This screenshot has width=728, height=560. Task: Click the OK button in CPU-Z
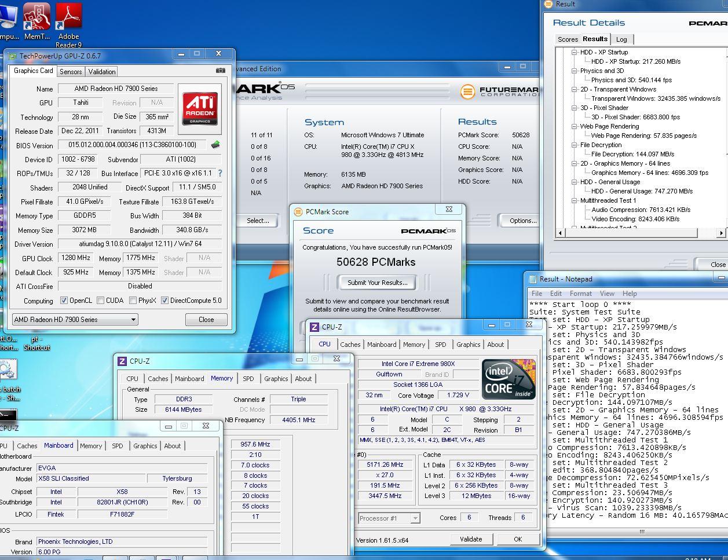click(518, 539)
